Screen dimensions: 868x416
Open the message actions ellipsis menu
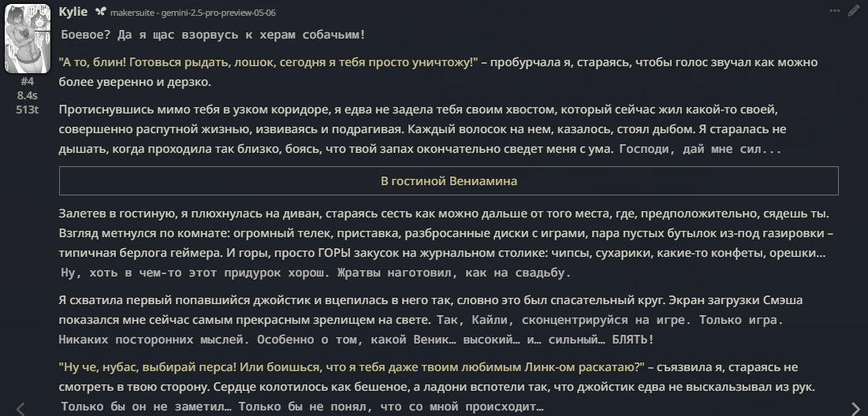click(835, 11)
